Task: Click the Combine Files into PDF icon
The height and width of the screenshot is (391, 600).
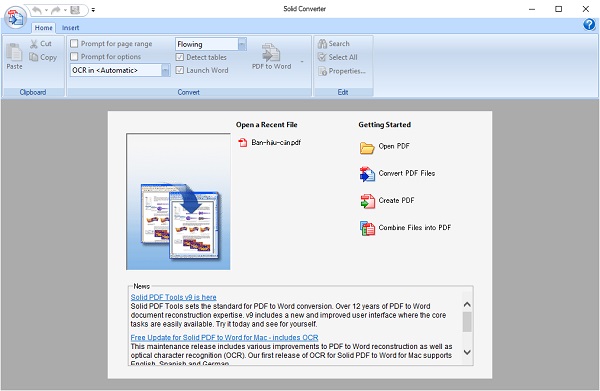Action: (367, 228)
